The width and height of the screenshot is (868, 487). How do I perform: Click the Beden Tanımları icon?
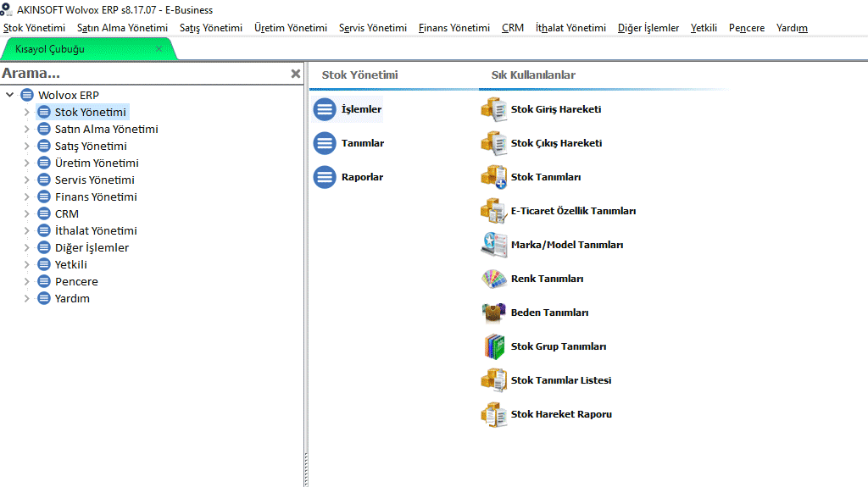pyautogui.click(x=494, y=313)
